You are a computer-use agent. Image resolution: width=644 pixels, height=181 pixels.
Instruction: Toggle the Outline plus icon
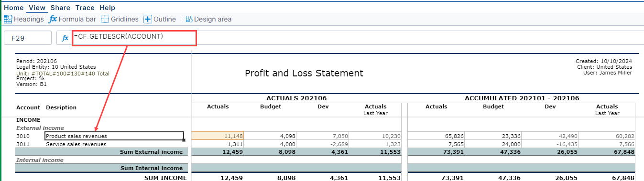(x=148, y=19)
